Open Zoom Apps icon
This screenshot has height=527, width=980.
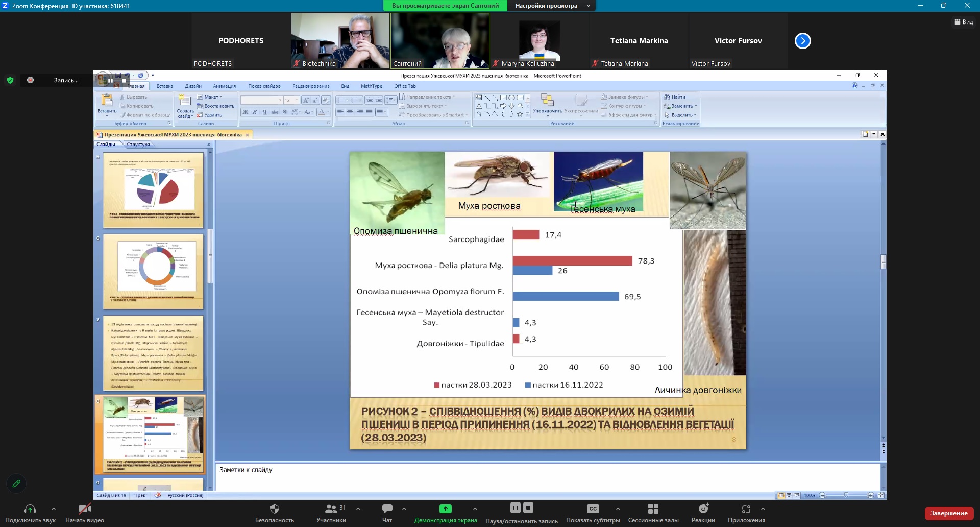pyautogui.click(x=746, y=509)
